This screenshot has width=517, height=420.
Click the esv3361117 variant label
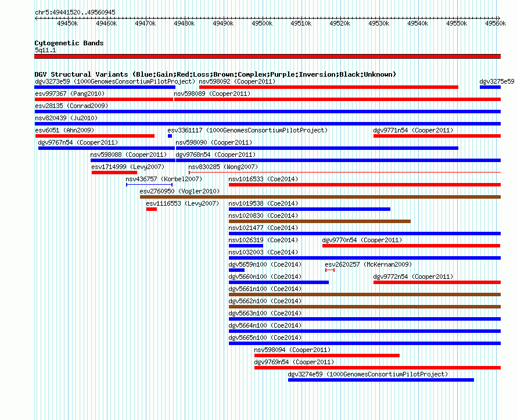[x=247, y=130]
